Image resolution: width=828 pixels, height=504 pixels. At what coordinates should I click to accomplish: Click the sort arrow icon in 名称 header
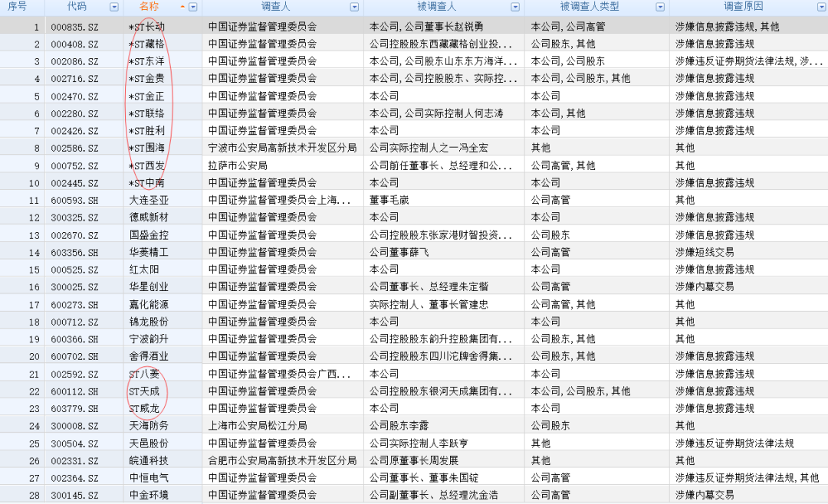(182, 7)
